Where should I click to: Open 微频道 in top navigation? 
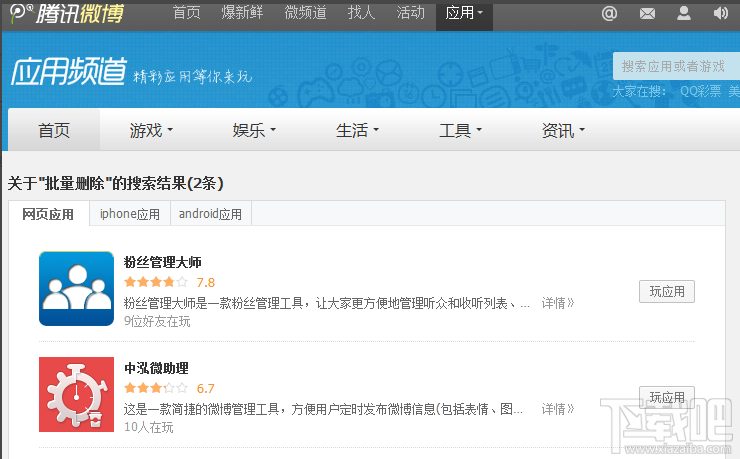(305, 13)
